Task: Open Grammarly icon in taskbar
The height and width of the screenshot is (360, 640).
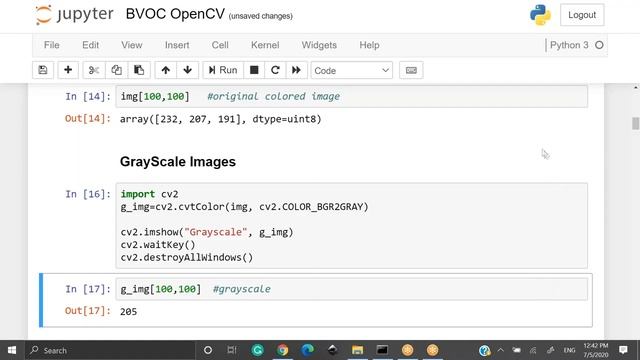Action: tap(257, 350)
